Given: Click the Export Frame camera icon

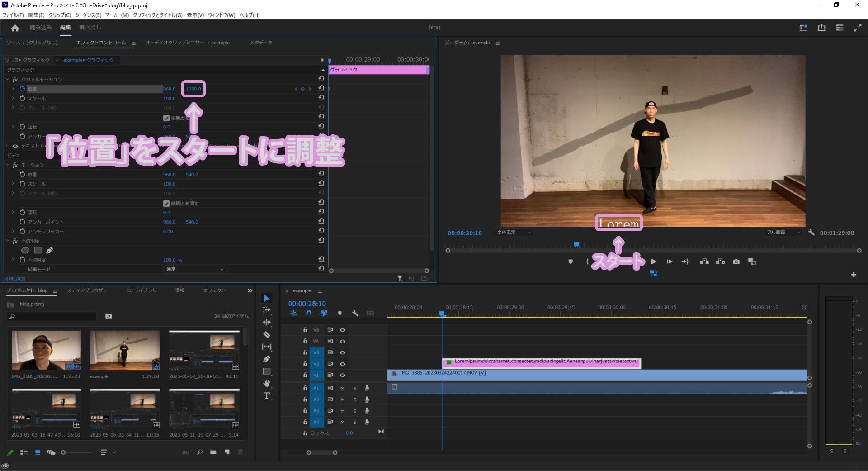Looking at the screenshot, I should coord(736,262).
